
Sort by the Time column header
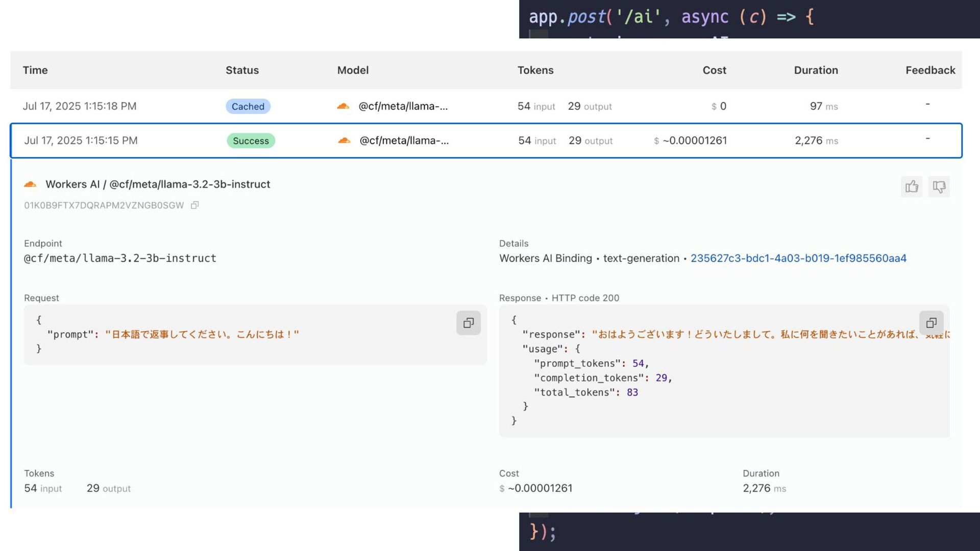coord(35,70)
